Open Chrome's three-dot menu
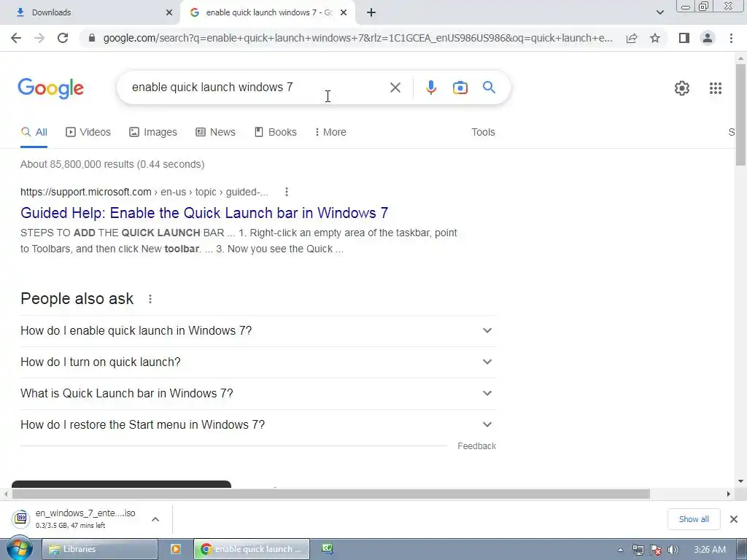This screenshot has width=747, height=560. coord(731,38)
